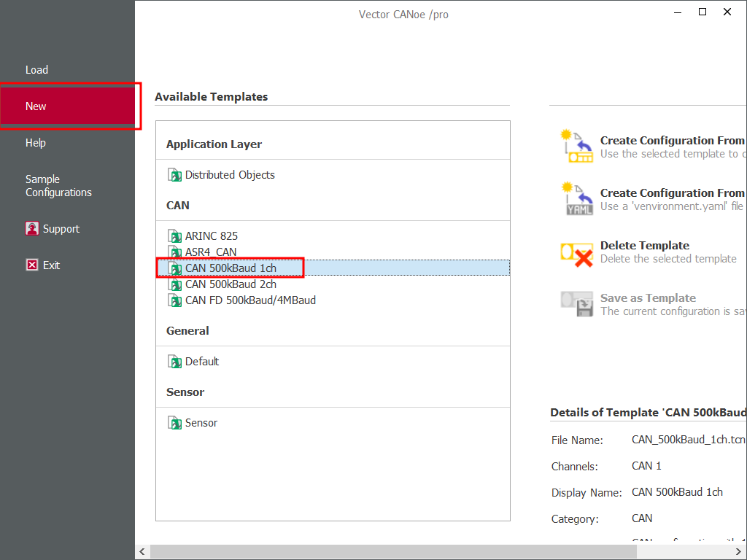Viewport: 747px width, 560px height.
Task: Click the CAN 500kBaud 1ch template icon
Action: [x=175, y=268]
